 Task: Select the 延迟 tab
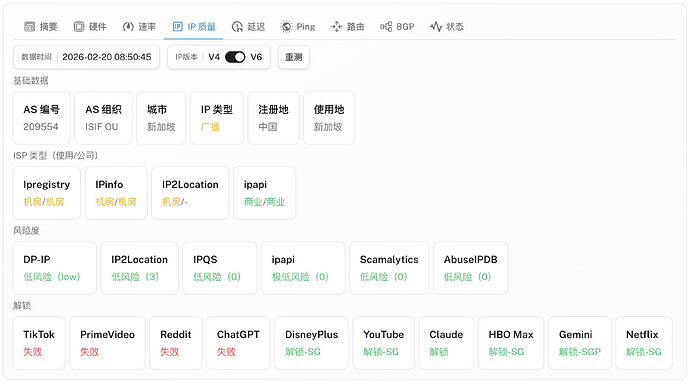(249, 27)
